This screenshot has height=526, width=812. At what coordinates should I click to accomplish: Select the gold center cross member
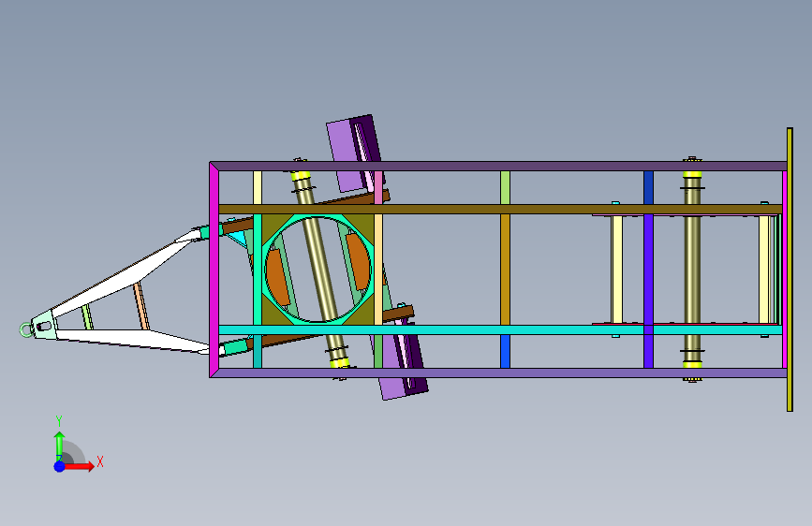click(x=506, y=270)
